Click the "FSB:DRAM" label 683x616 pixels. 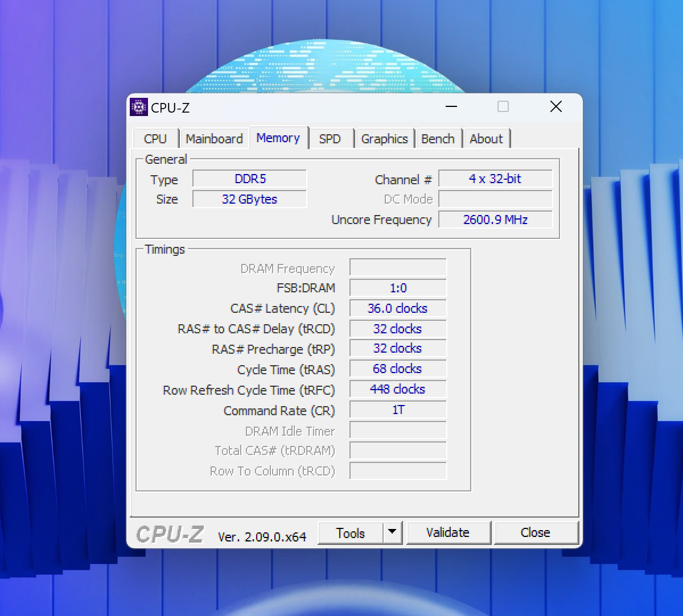pos(306,288)
